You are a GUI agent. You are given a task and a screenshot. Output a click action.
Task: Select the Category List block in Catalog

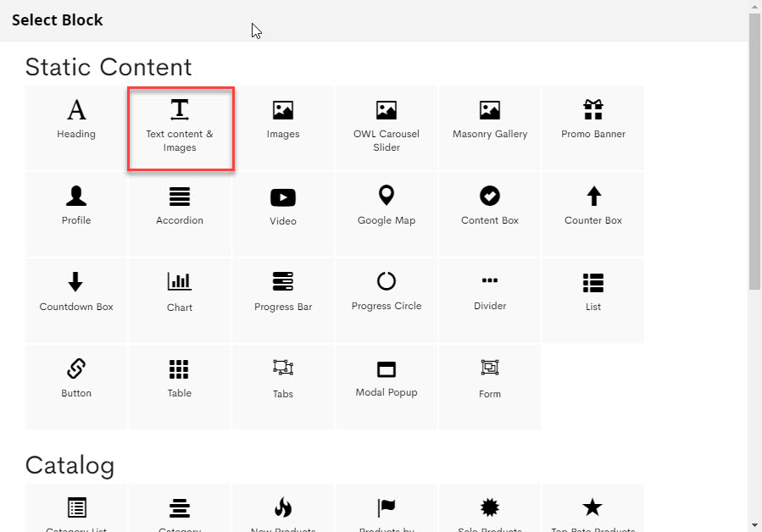77,507
